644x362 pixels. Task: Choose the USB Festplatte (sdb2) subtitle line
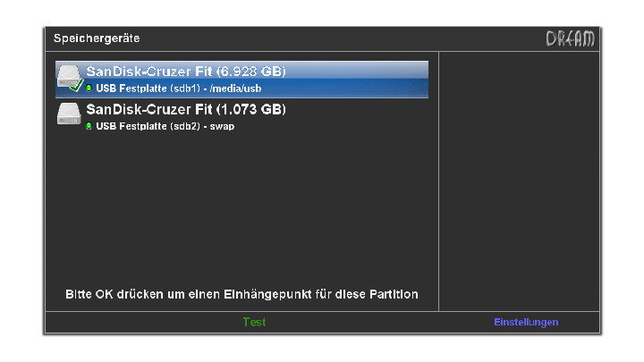165,126
